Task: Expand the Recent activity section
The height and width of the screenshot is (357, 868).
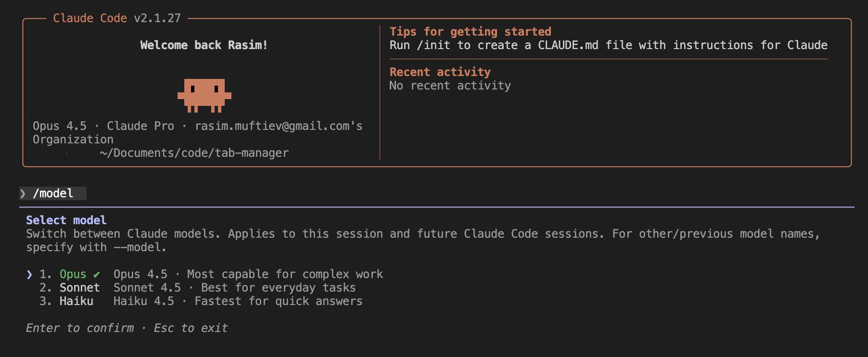Action: pyautogui.click(x=440, y=72)
